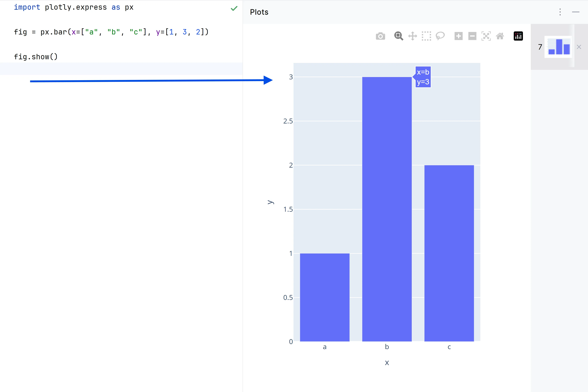Download plot as PNG camera icon

pyautogui.click(x=380, y=36)
